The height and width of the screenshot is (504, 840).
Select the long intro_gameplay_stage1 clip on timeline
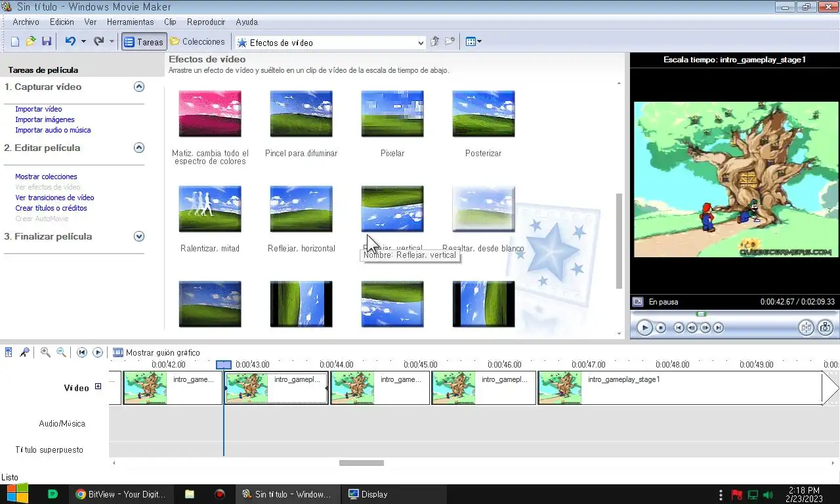(680, 387)
